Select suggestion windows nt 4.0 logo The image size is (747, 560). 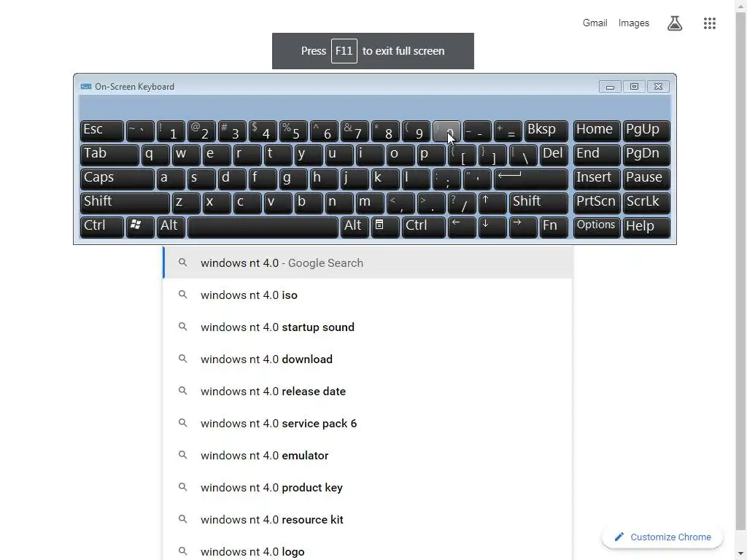click(368, 550)
